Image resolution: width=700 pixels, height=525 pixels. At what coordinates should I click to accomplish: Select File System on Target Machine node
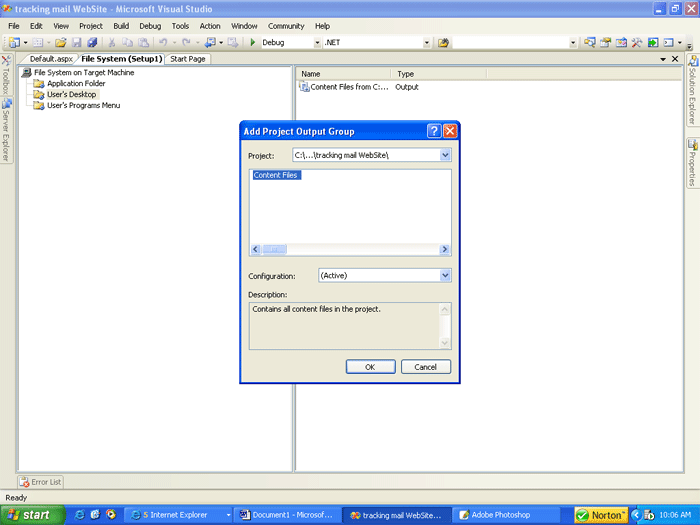tap(84, 72)
